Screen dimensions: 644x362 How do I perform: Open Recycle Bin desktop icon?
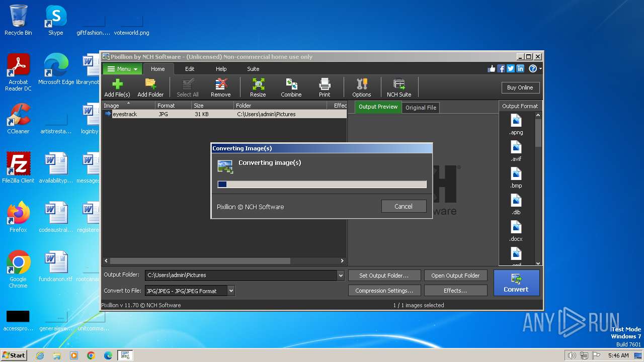[x=18, y=21]
